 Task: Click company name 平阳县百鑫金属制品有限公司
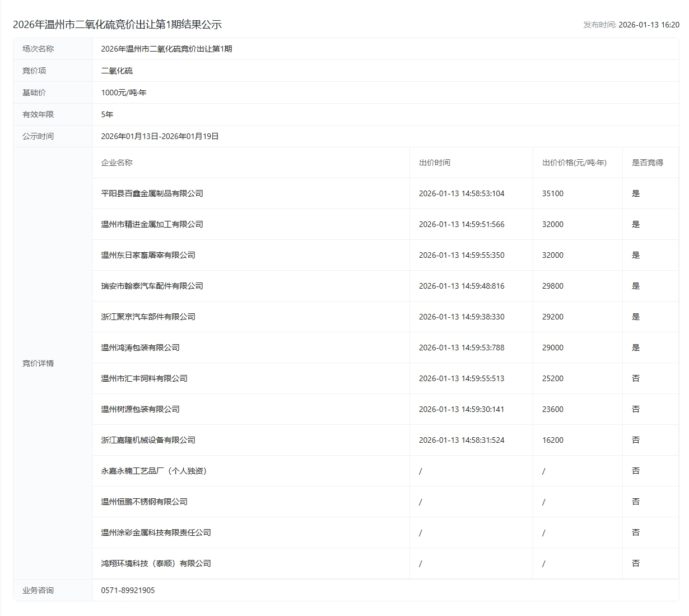tap(152, 193)
